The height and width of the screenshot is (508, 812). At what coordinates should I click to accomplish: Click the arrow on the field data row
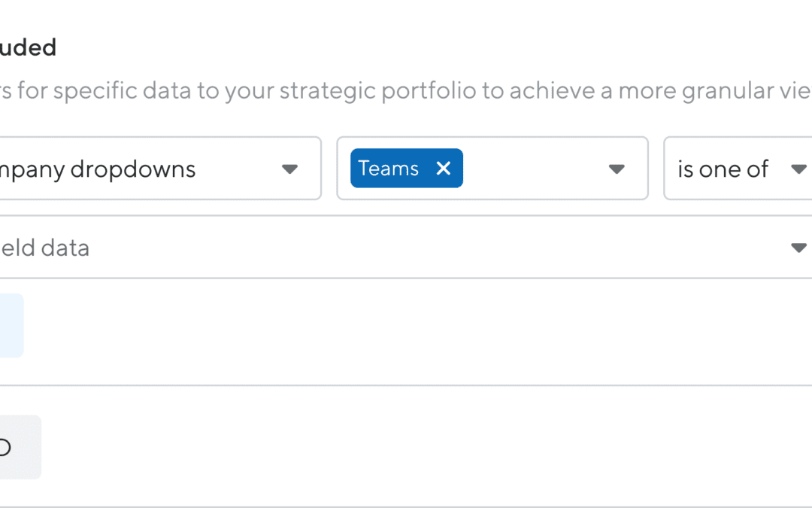pos(798,248)
